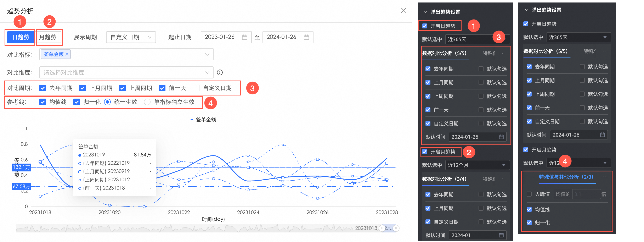
Task: Open the end date calendar icon
Action: click(x=306, y=37)
